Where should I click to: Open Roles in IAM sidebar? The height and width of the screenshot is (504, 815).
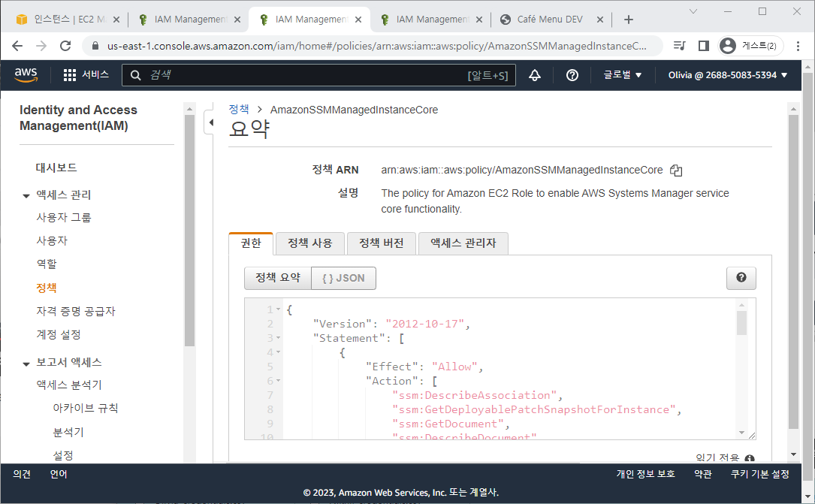[x=47, y=264]
